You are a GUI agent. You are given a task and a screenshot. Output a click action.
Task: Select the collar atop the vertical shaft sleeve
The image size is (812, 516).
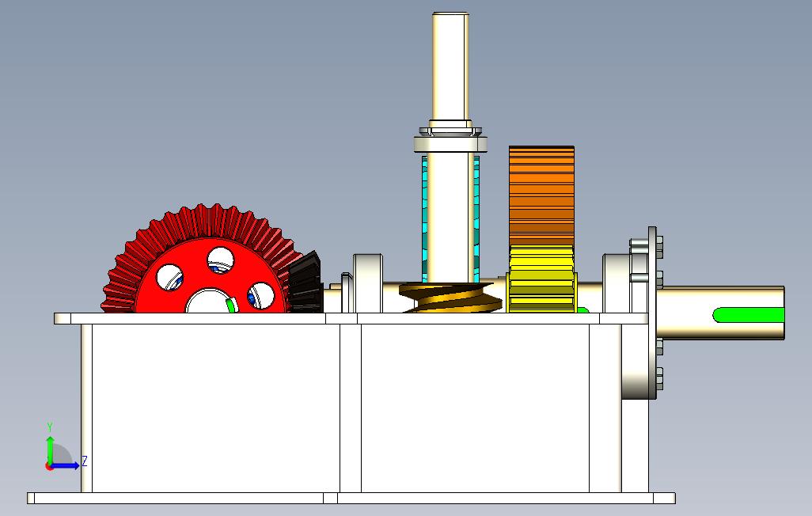(450, 143)
